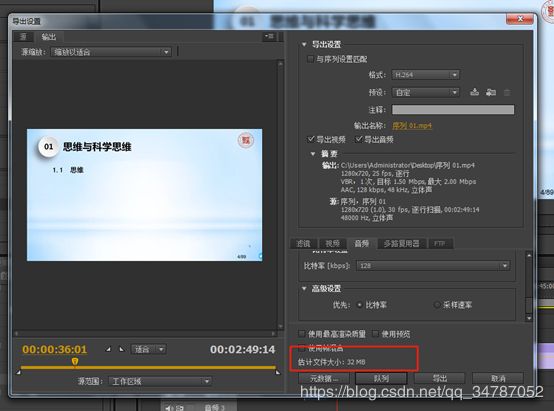Screen dimensions: 554x411
Task: Enable 与序列设置匹配 checkbox
Action: pos(310,59)
